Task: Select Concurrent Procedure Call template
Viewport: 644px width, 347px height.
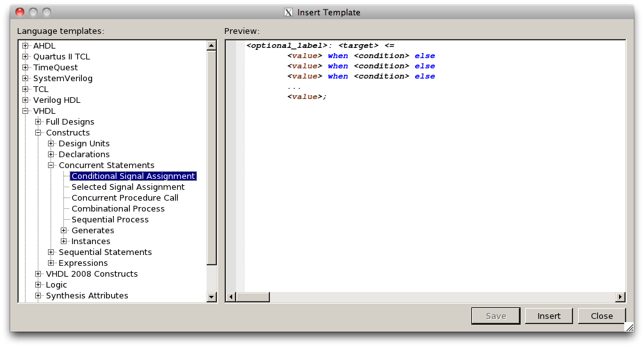Action: tap(125, 197)
